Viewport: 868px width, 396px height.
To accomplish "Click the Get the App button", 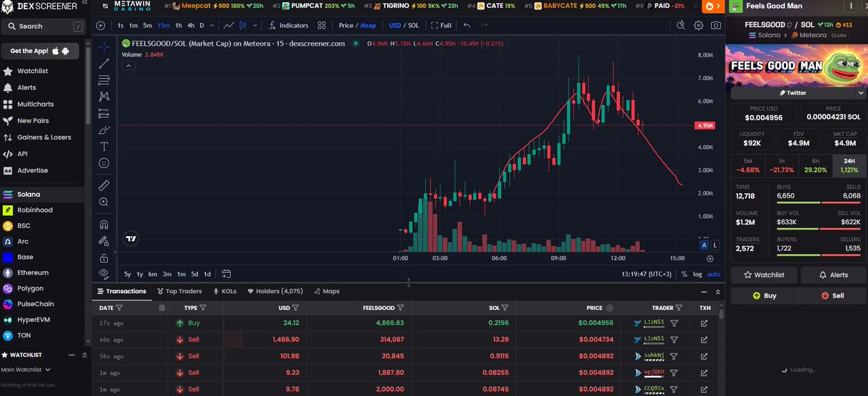I will (x=40, y=51).
